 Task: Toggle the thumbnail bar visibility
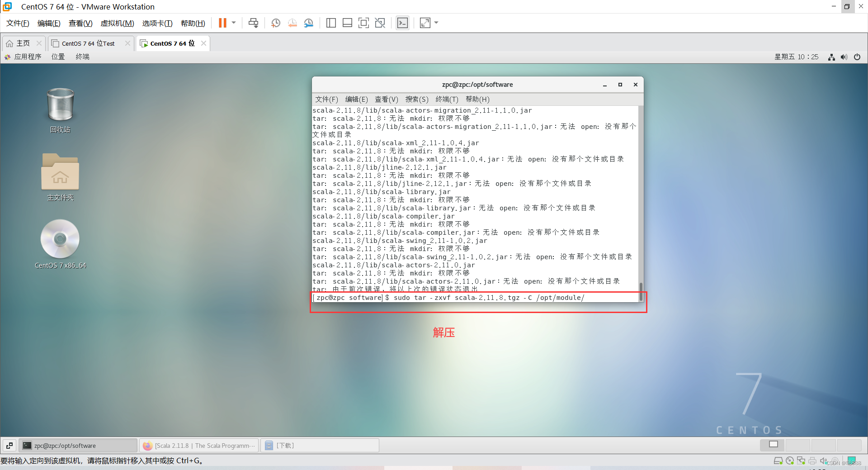tap(347, 23)
